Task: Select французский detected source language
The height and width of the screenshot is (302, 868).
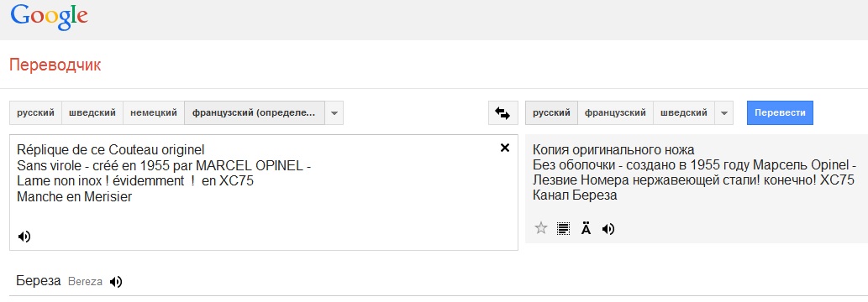Action: [x=254, y=113]
